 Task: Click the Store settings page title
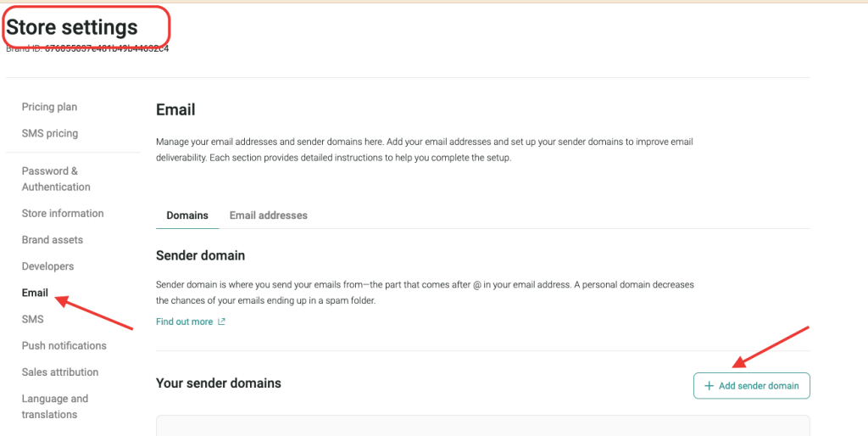click(72, 27)
